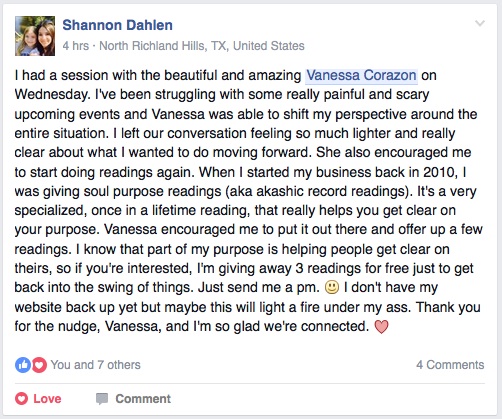Click the blue thumbs-up reaction icon
The image size is (502, 419).
tap(23, 365)
